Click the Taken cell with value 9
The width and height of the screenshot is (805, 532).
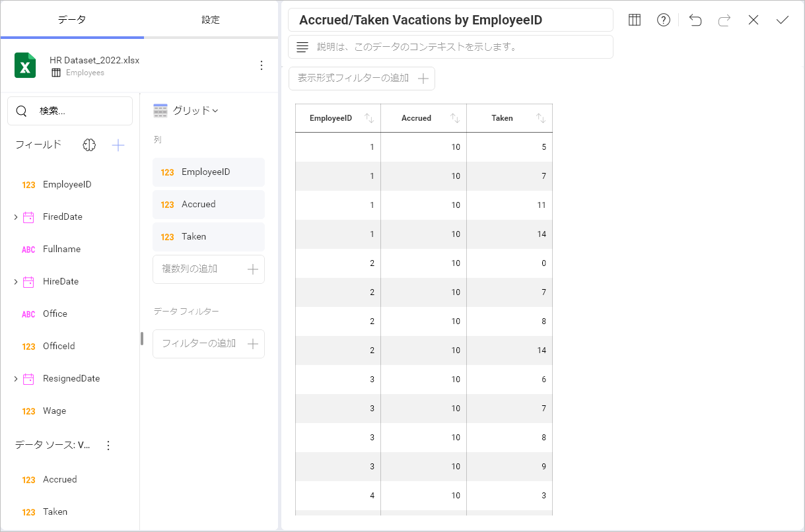[x=510, y=467]
